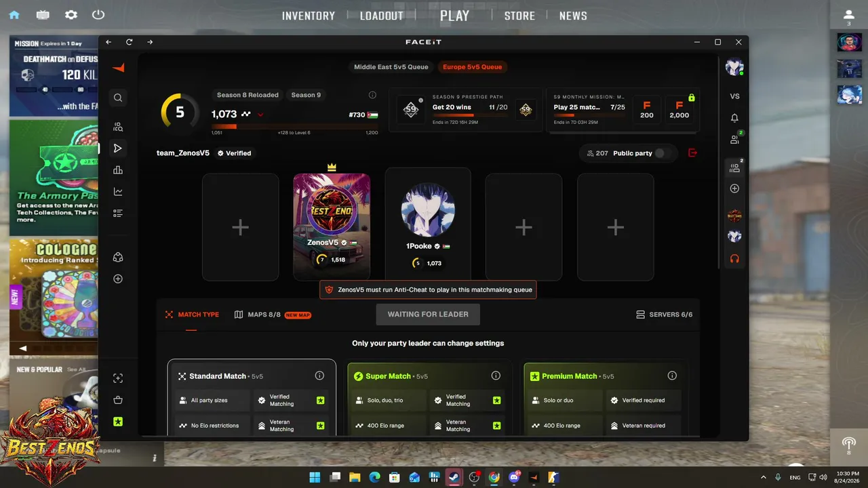Open the line chart stats icon
Viewport: 868px width, 488px height.
tap(118, 192)
